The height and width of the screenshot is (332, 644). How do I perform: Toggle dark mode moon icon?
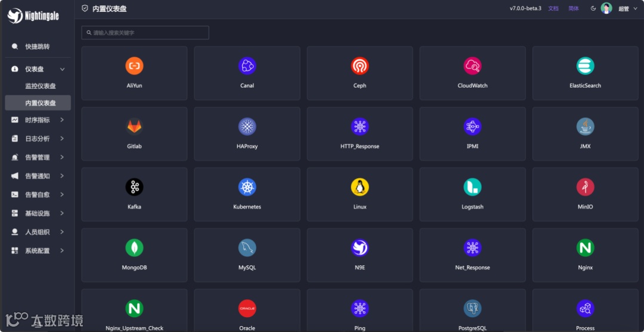[x=593, y=8]
